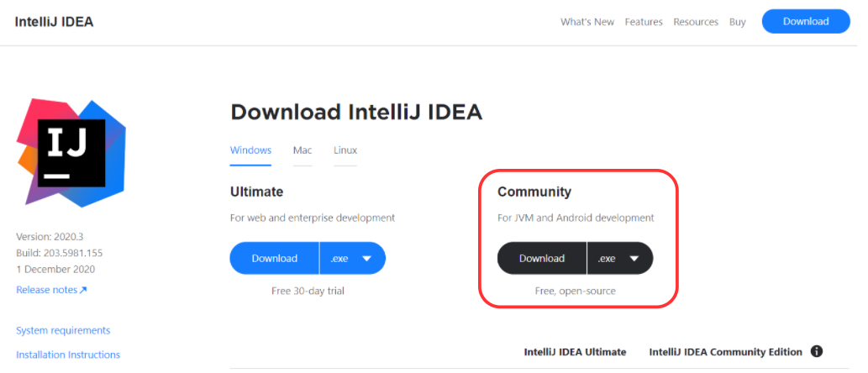
Task: Click the info icon beside Community Edition
Action: point(816,352)
